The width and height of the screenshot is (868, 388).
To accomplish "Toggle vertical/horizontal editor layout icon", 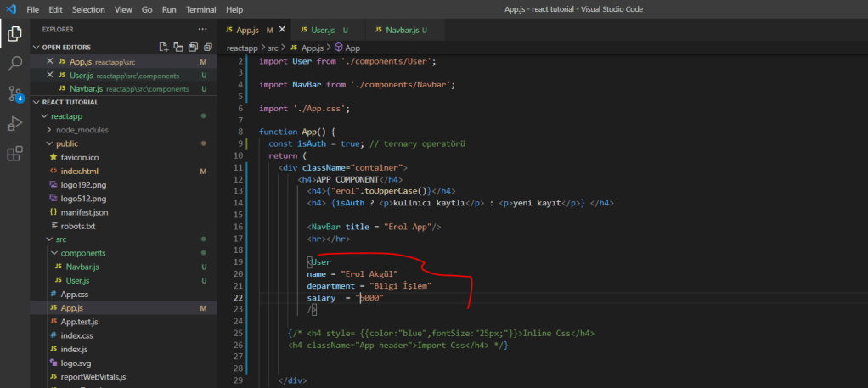I will (178, 47).
